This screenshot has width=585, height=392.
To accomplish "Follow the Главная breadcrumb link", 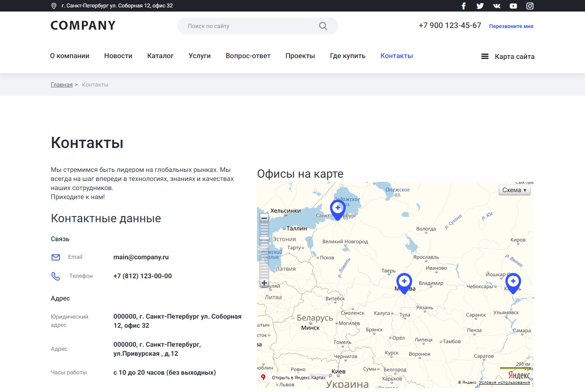I will (61, 85).
